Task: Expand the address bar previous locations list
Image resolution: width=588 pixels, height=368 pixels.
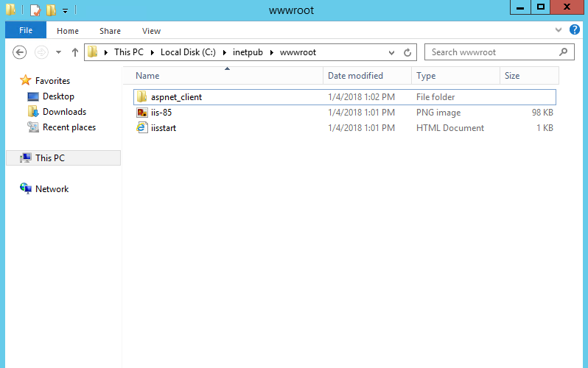Action: pyautogui.click(x=391, y=52)
